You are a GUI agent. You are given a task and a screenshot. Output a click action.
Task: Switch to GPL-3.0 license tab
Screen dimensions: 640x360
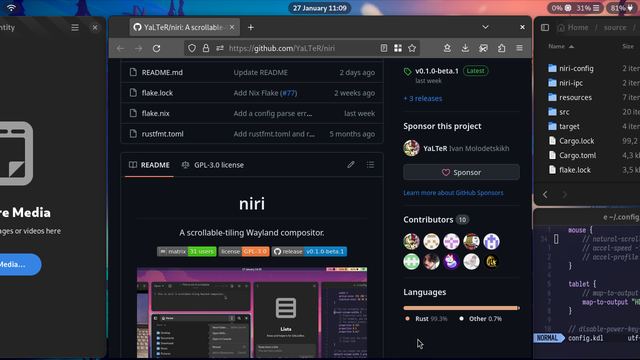click(x=213, y=165)
